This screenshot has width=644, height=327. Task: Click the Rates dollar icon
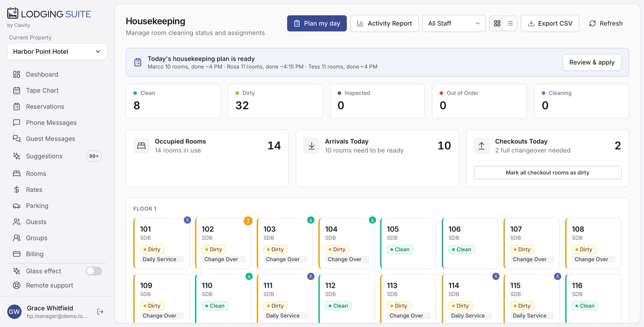tap(17, 190)
